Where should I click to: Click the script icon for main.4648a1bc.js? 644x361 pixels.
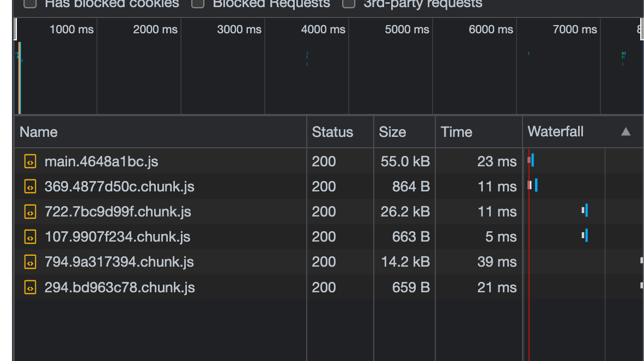tap(30, 161)
